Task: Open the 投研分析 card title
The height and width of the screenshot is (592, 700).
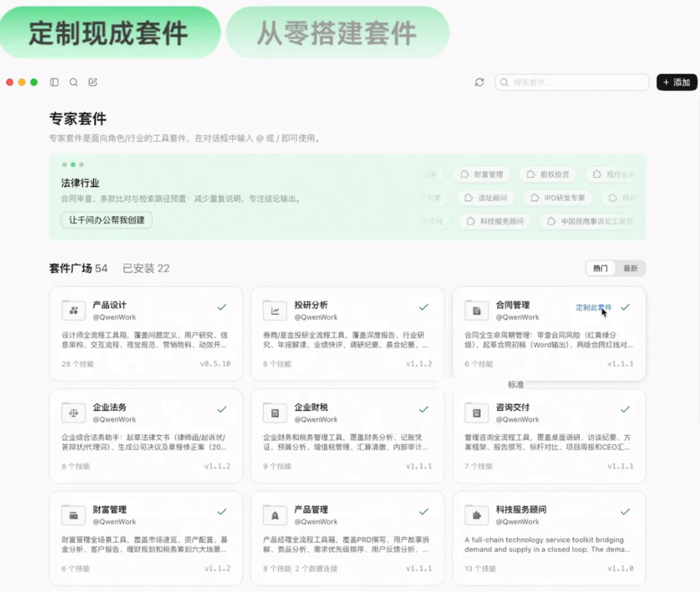Action: (311, 305)
